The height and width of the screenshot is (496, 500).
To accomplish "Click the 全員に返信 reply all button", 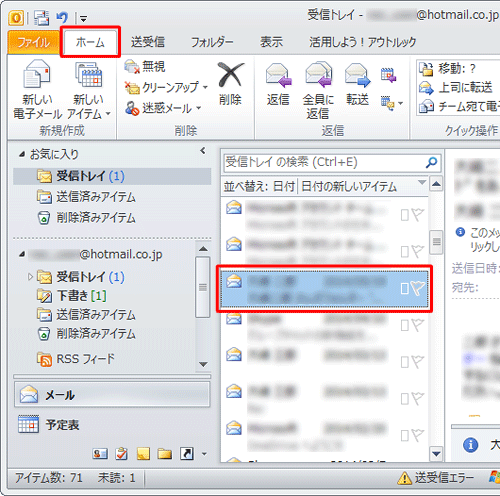I will click(x=318, y=91).
